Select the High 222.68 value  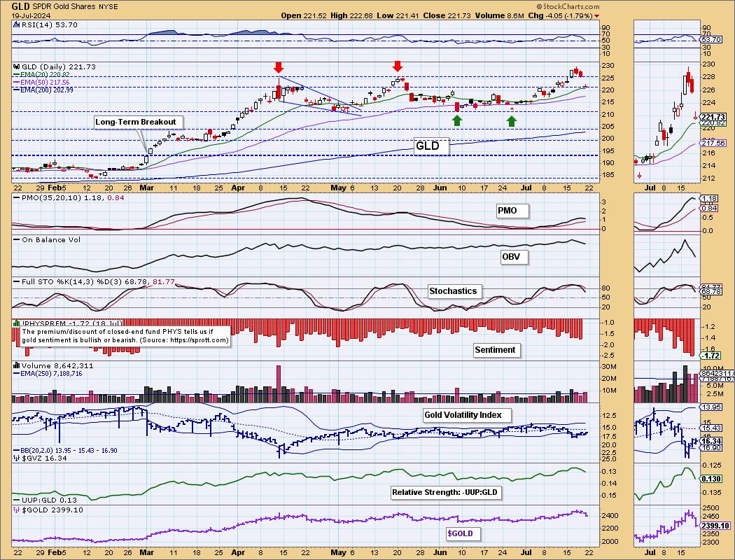[x=351, y=15]
